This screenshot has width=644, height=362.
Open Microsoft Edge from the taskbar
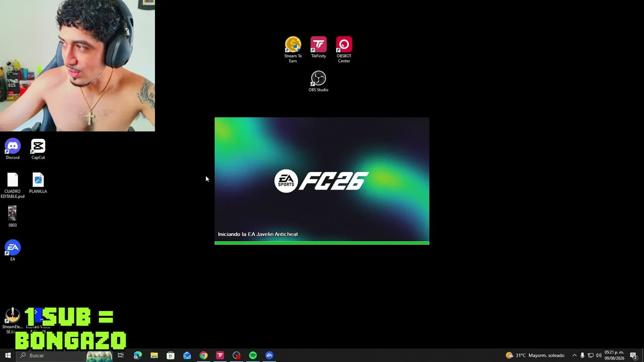click(x=137, y=355)
